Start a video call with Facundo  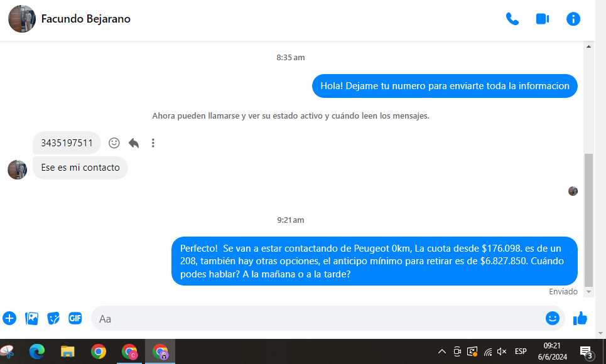tap(543, 19)
